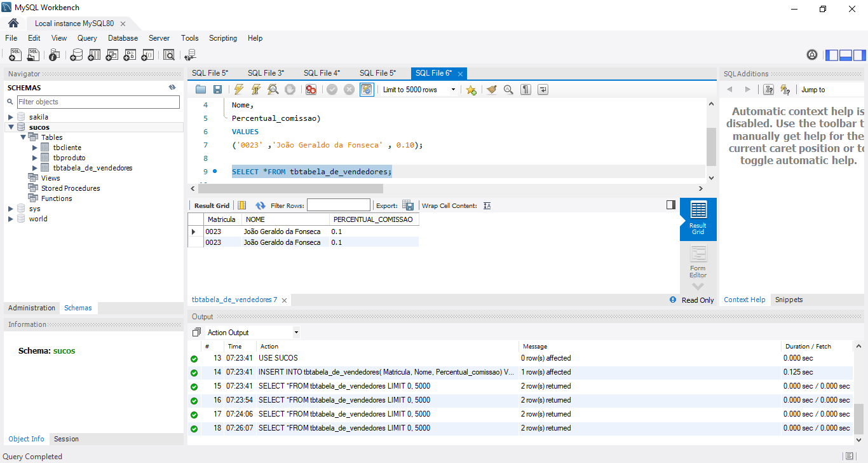
Task: Click the Filter Rows input field
Action: point(338,205)
